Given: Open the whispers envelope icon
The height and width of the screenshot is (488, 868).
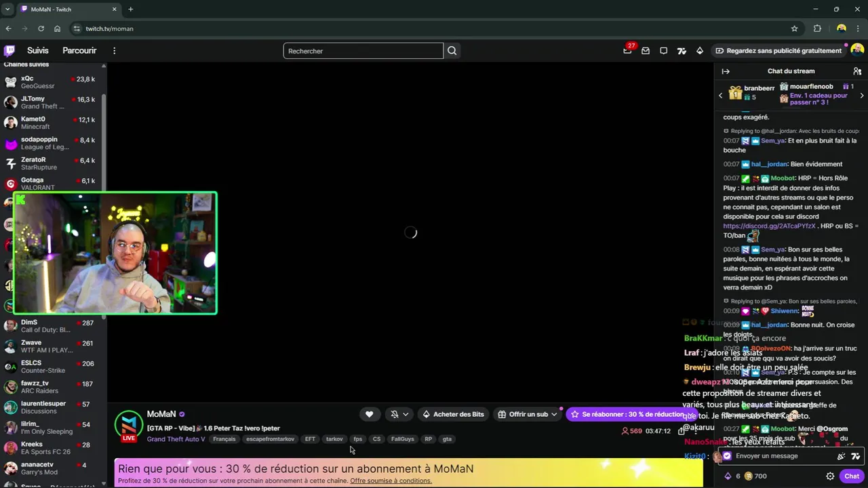Looking at the screenshot, I should (646, 51).
